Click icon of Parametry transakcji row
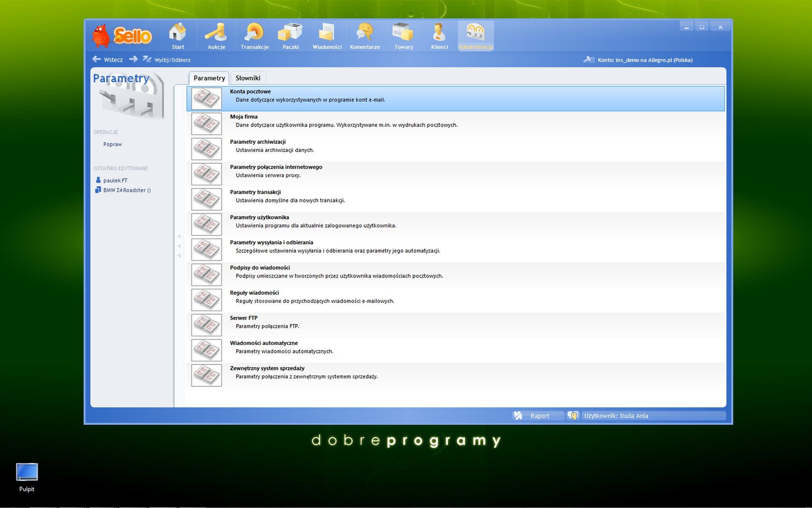The height and width of the screenshot is (508, 812). (x=206, y=199)
